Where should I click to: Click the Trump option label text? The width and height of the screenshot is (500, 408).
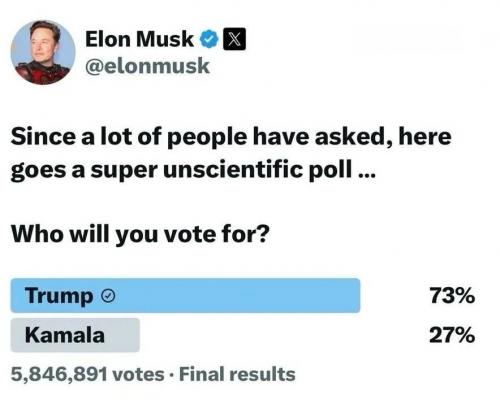tap(59, 296)
